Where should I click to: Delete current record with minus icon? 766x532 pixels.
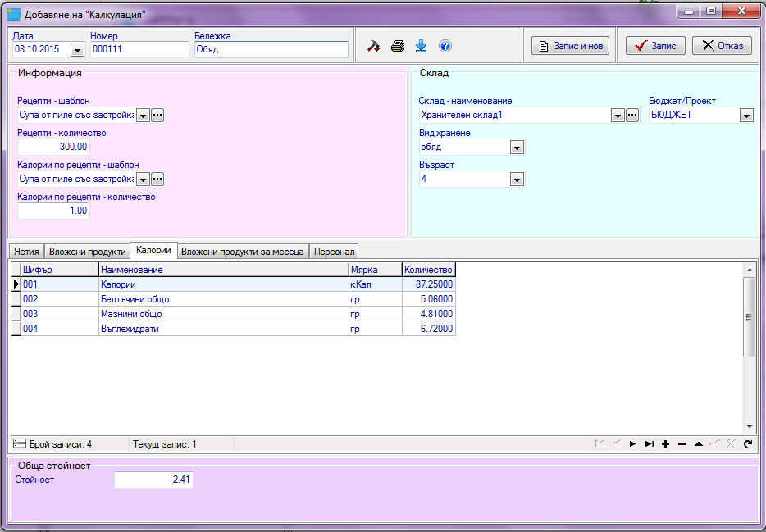[682, 443]
